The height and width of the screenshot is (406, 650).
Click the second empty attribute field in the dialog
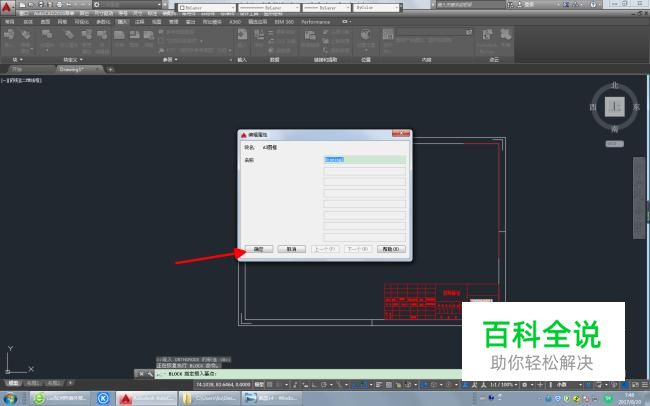[364, 171]
